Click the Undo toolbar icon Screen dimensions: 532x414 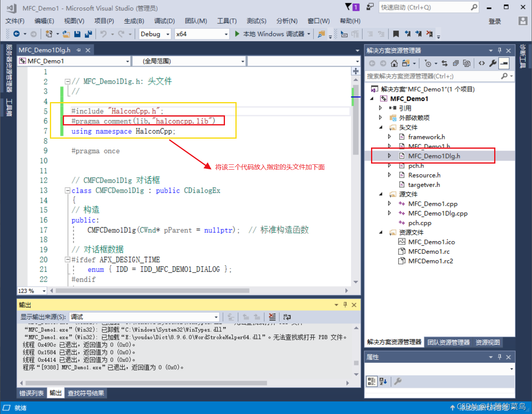[x=103, y=34]
